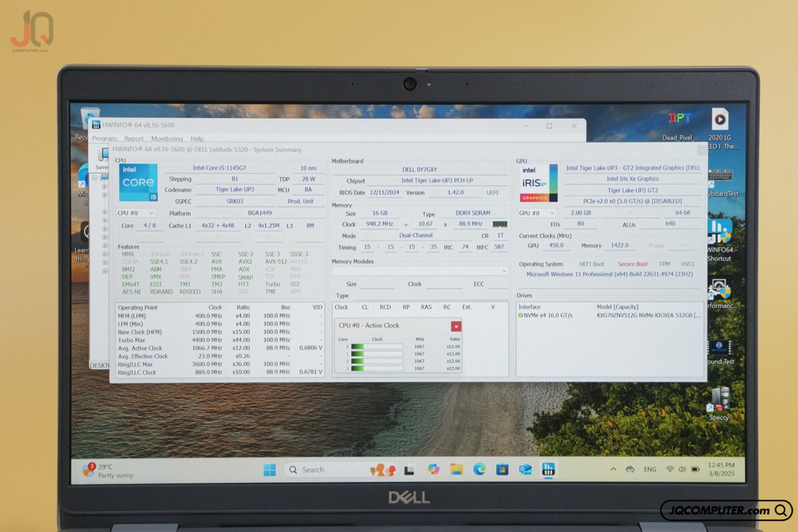Open the Recycle Bin desktop icon

click(x=89, y=124)
